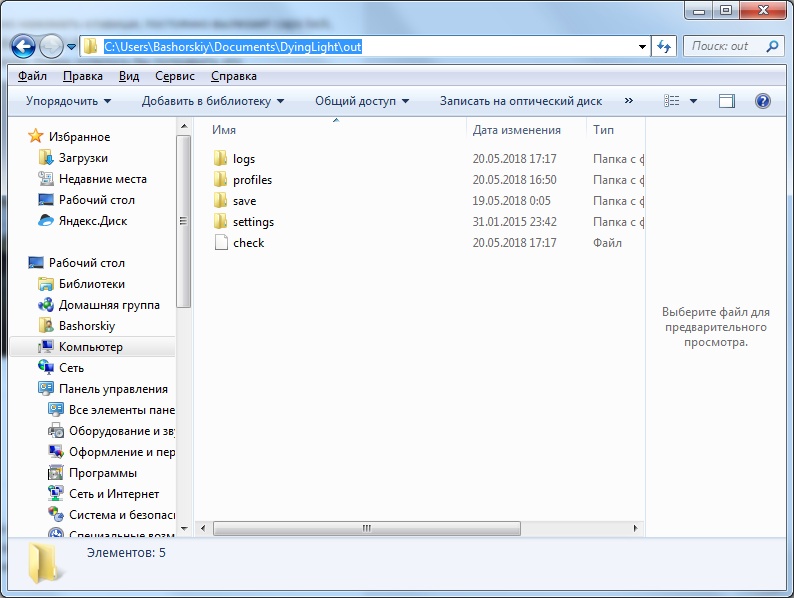Image resolution: width=794 pixels, height=598 pixels.
Task: Click the change view icon
Action: point(672,101)
